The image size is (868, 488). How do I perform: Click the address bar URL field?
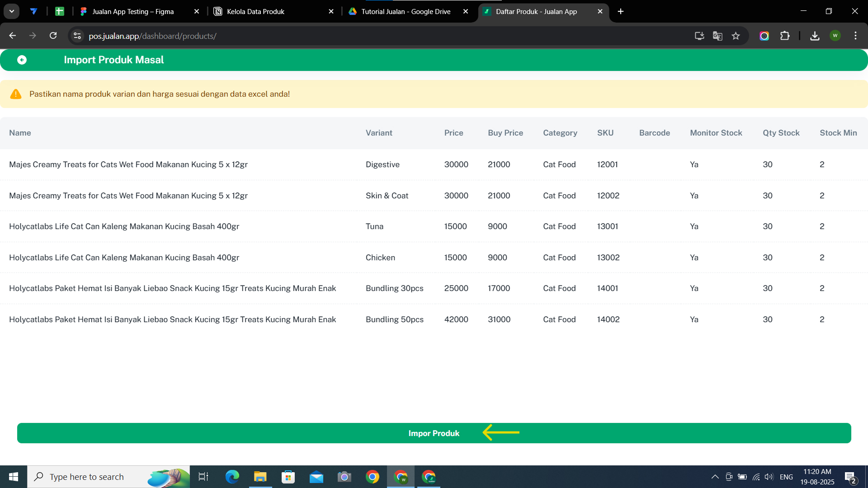(362, 36)
